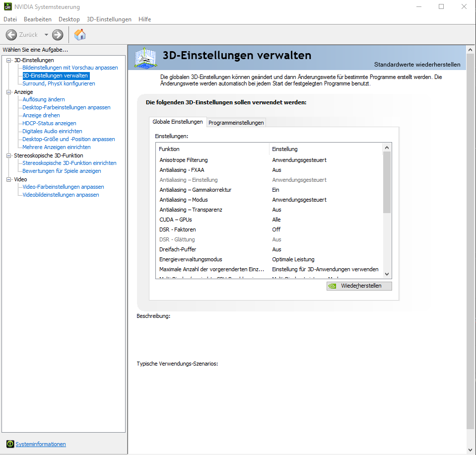Open the Hilfe menu
This screenshot has height=455, width=476.
144,19
